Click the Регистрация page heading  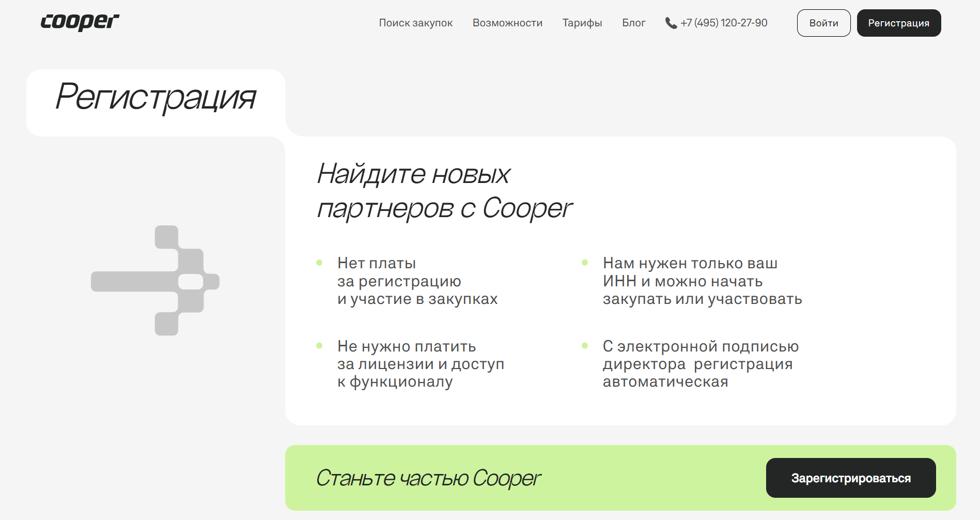tap(156, 98)
